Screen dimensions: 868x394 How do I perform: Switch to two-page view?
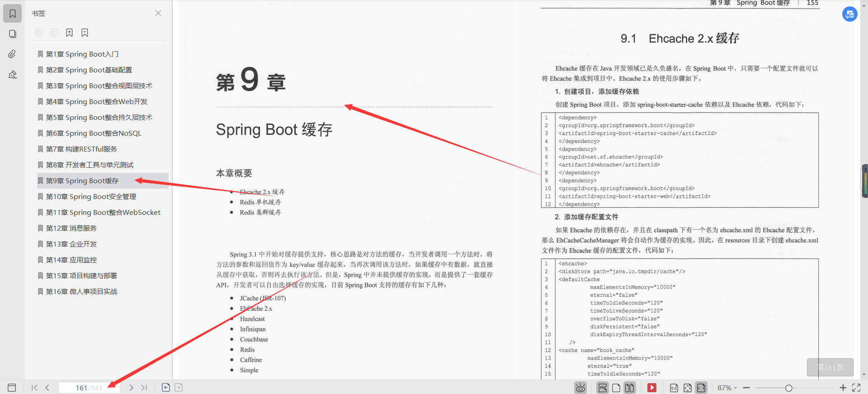[x=630, y=388]
